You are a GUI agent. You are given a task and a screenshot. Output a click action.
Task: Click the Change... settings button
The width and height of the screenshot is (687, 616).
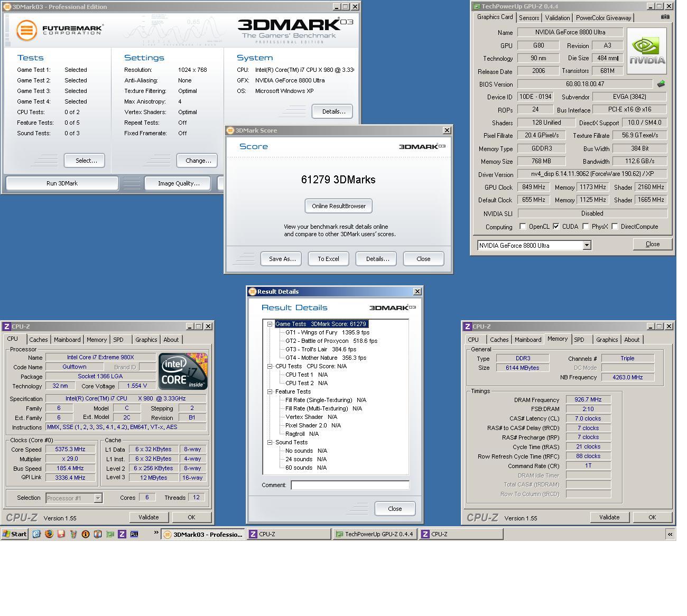198,161
